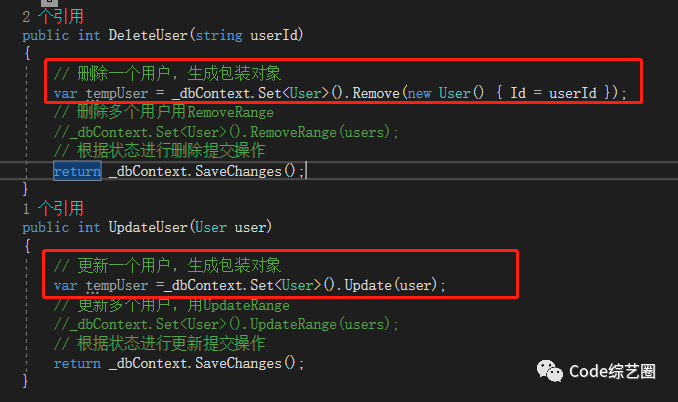Click the WeChat logo icon in the watermark

(549, 372)
